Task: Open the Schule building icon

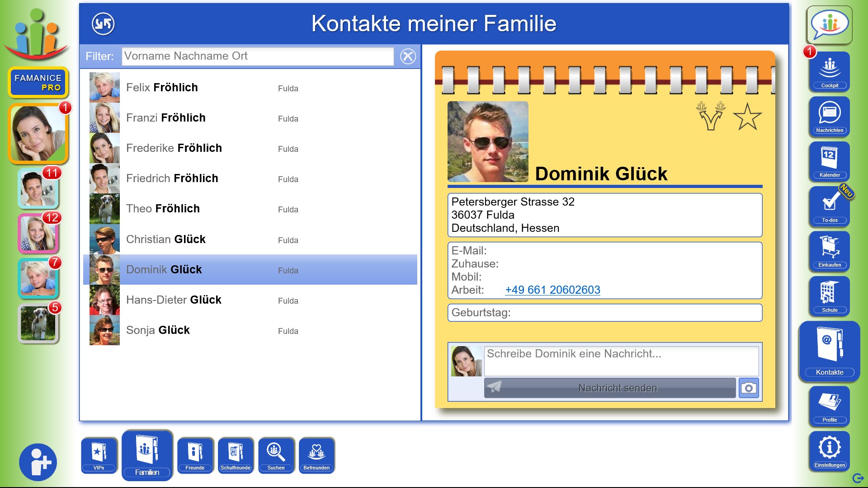Action: point(829,296)
